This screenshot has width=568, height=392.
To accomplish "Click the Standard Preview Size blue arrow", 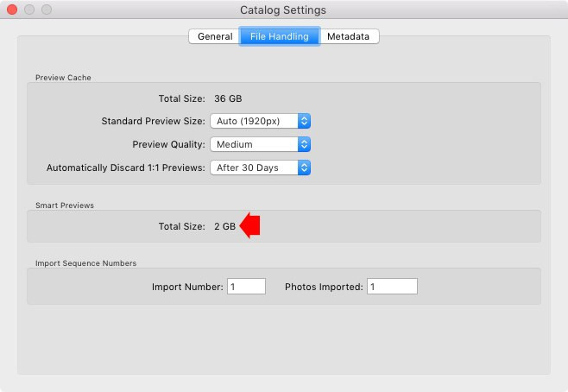I will [x=304, y=121].
